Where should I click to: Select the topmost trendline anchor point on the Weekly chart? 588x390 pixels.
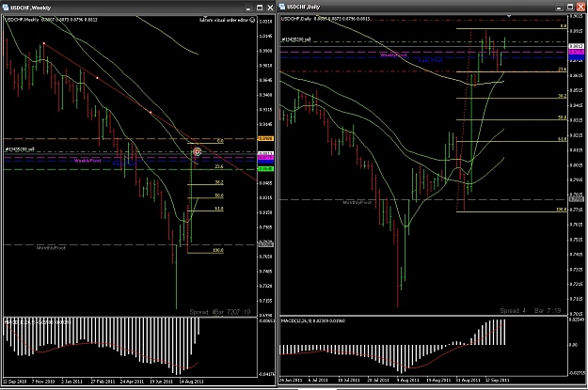point(44,44)
